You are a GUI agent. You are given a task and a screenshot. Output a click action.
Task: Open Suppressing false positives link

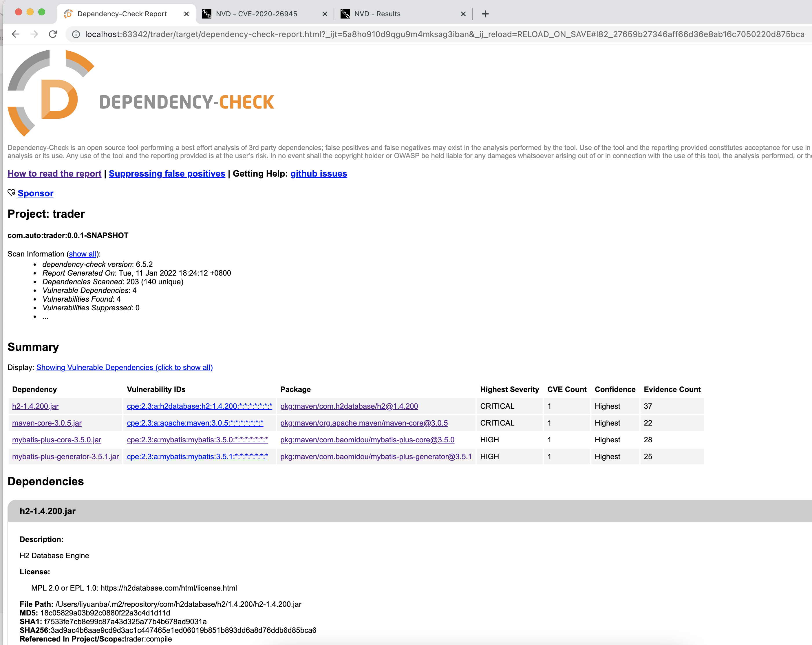click(x=167, y=174)
